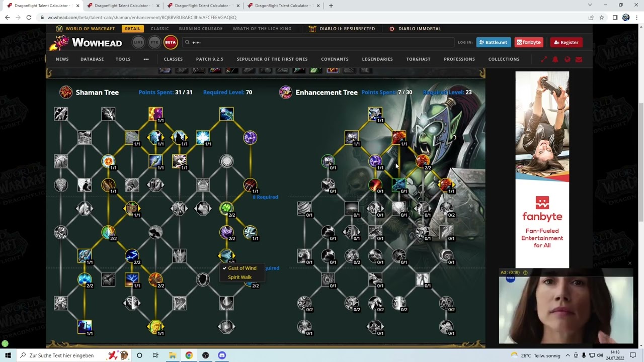Click the search magnifier icon in Wowhead search
The image size is (644, 362).
pos(187,42)
